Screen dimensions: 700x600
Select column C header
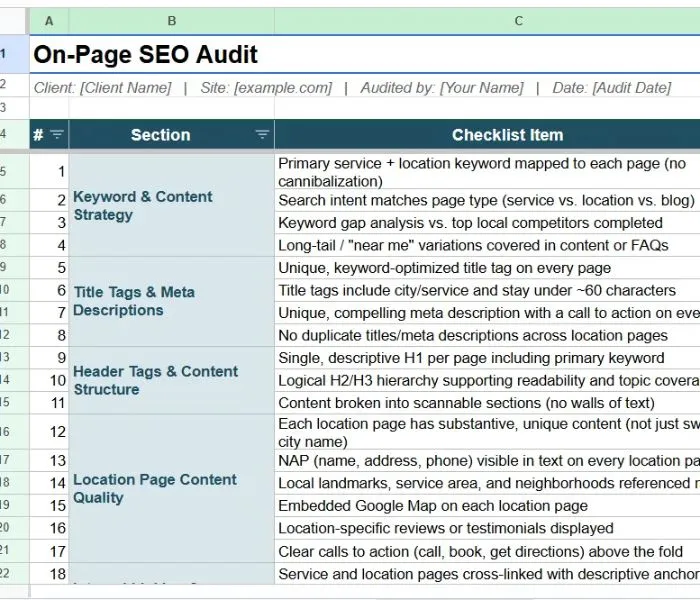click(487, 21)
